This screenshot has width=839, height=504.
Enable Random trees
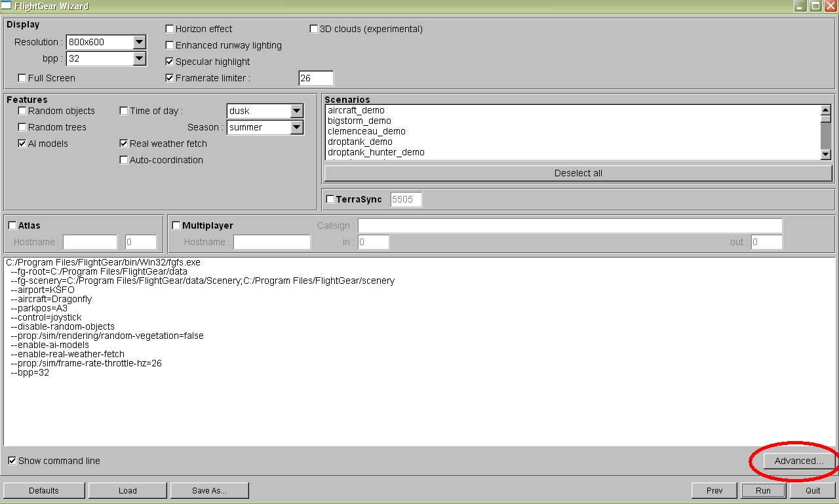coord(22,127)
